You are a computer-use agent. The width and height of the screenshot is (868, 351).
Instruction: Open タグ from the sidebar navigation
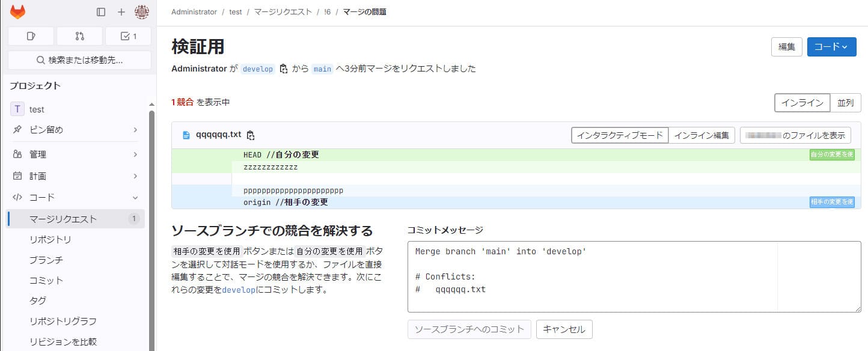(38, 301)
